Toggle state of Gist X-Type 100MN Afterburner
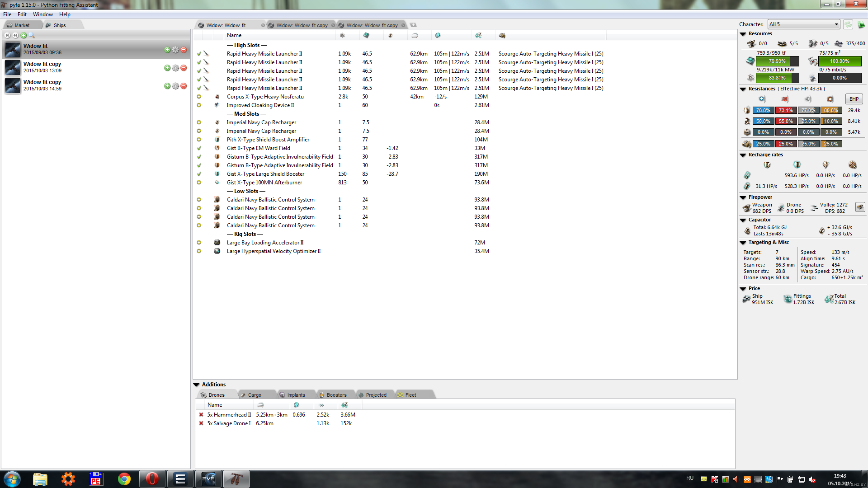Viewport: 868px width, 488px height. coord(198,183)
